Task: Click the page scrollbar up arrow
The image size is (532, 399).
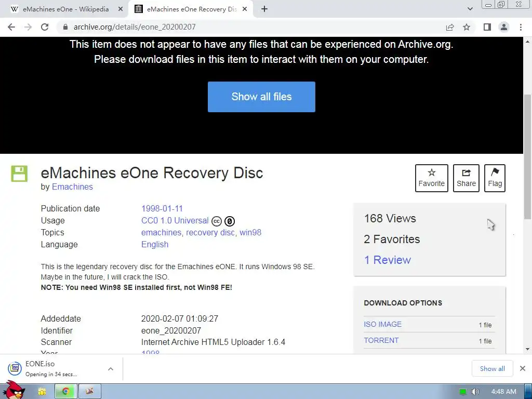Action: tap(528, 42)
